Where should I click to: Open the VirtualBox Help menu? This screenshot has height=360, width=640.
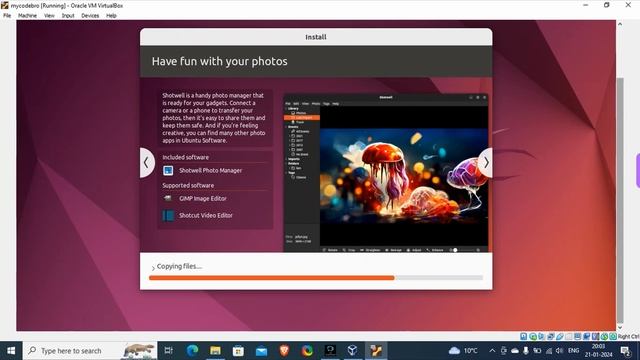(x=111, y=16)
